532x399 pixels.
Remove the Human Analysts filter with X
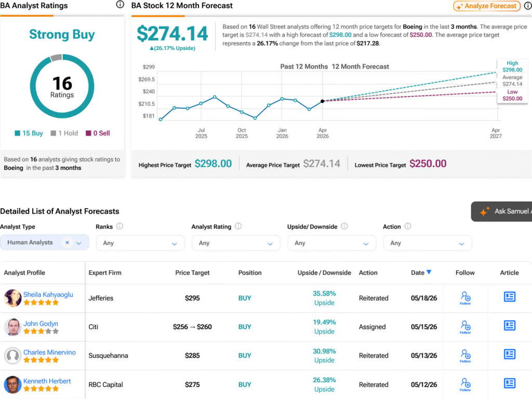tap(67, 242)
